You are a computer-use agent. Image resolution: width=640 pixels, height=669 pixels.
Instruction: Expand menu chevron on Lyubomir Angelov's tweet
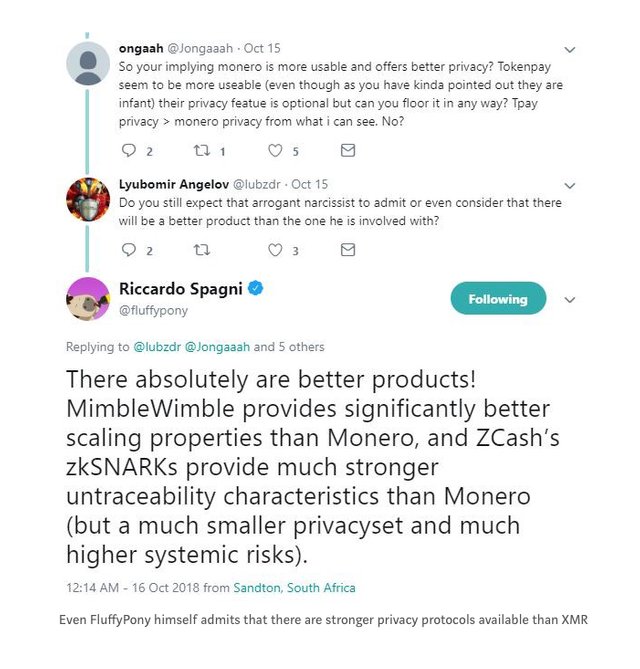pyautogui.click(x=570, y=185)
